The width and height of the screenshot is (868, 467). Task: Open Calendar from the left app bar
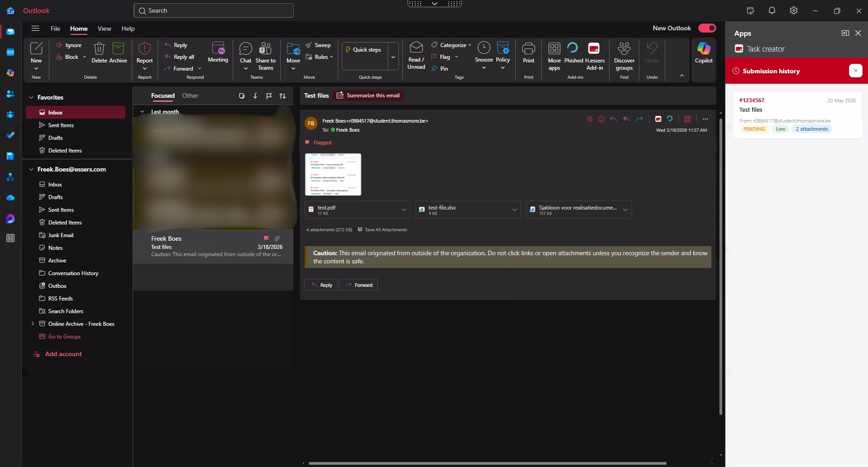(10, 52)
